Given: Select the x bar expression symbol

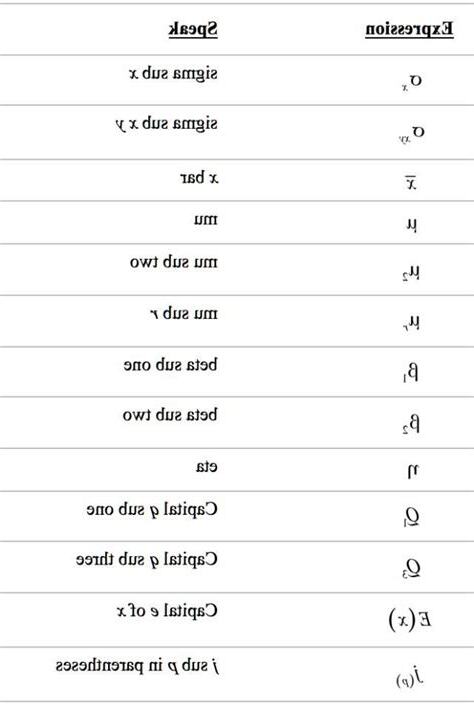Looking at the screenshot, I should [x=412, y=183].
